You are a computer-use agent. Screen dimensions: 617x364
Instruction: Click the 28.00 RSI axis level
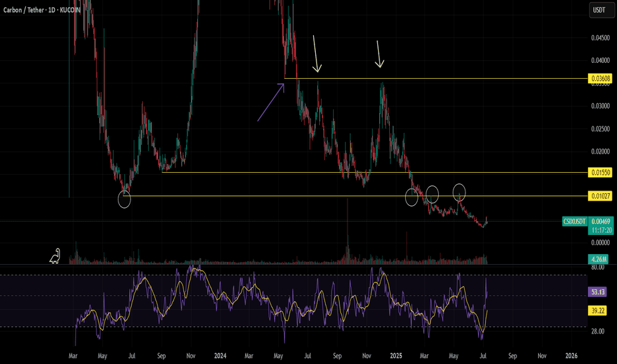coord(598,332)
